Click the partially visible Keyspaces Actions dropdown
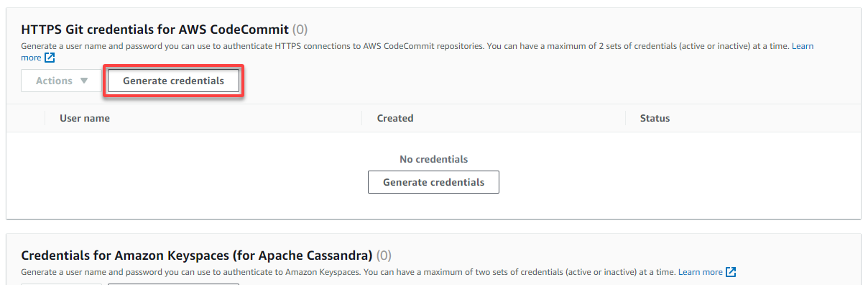Viewport: 868px width, 285px height. tap(62, 284)
